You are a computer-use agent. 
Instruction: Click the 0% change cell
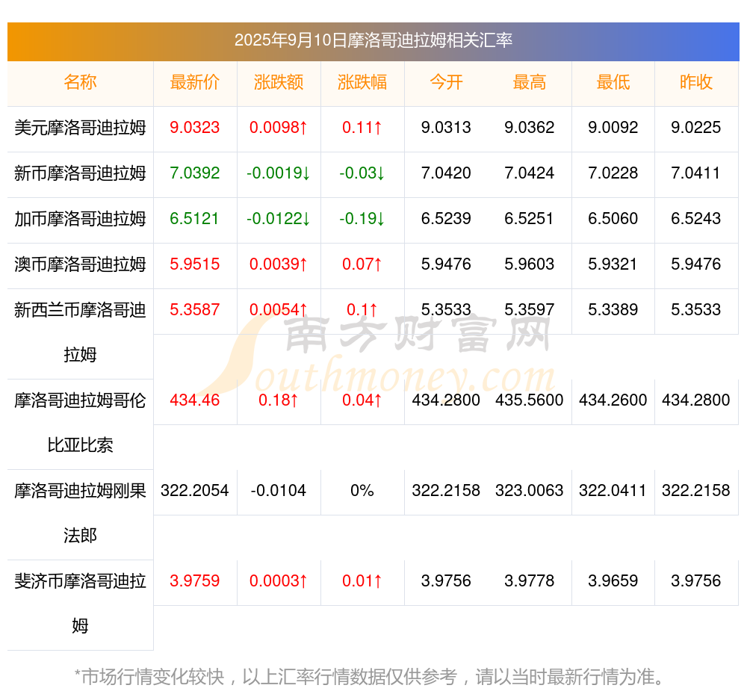click(362, 490)
